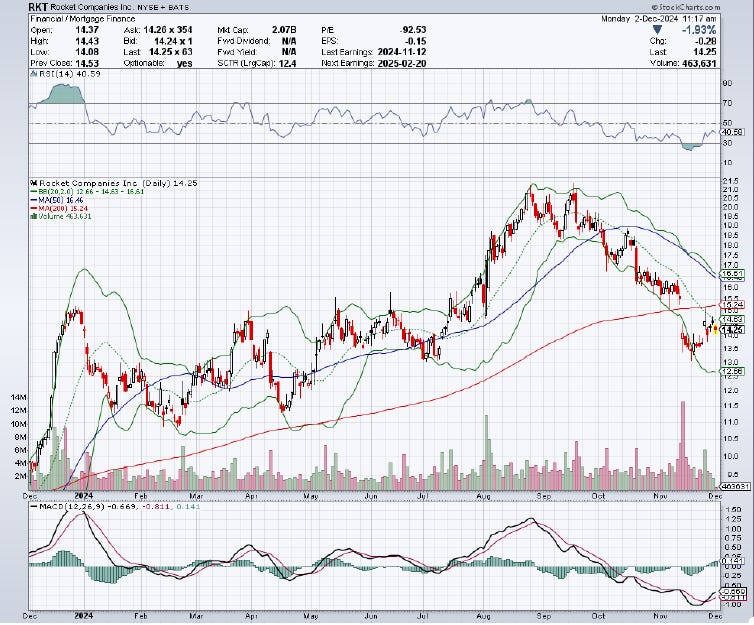Click the 12.66 lower band price tag
The image size is (754, 625).
(734, 371)
